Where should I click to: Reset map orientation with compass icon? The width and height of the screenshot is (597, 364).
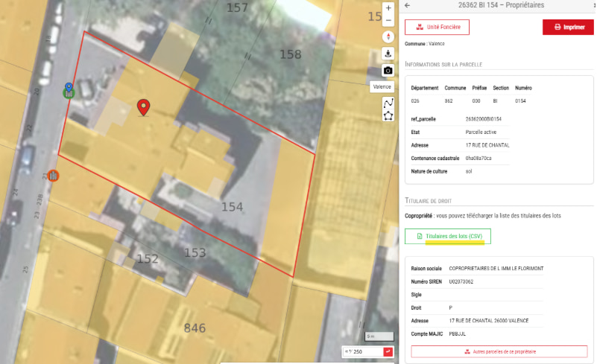pos(388,36)
